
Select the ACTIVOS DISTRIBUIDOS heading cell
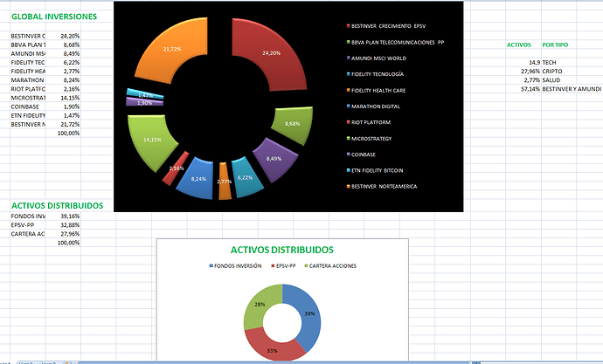(58, 205)
